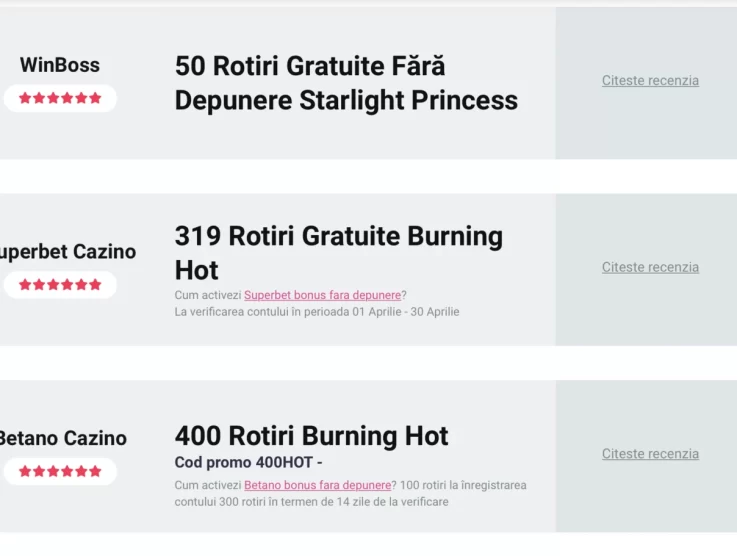This screenshot has width=737, height=556.
Task: Open Betano Cazino 'Citeste recenzia' link
Action: (650, 454)
